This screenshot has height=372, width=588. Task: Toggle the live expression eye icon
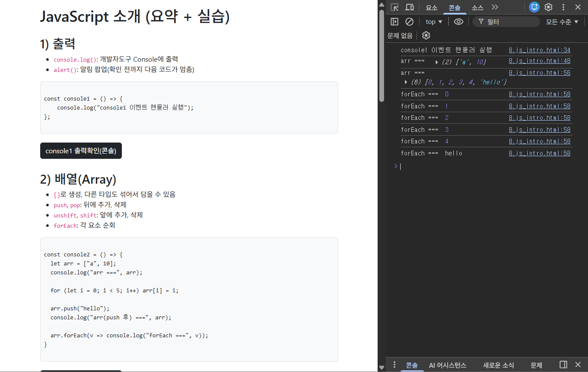(x=458, y=21)
